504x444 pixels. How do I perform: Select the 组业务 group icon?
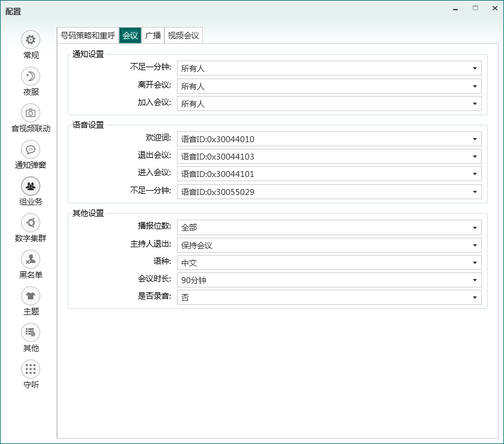[31, 186]
